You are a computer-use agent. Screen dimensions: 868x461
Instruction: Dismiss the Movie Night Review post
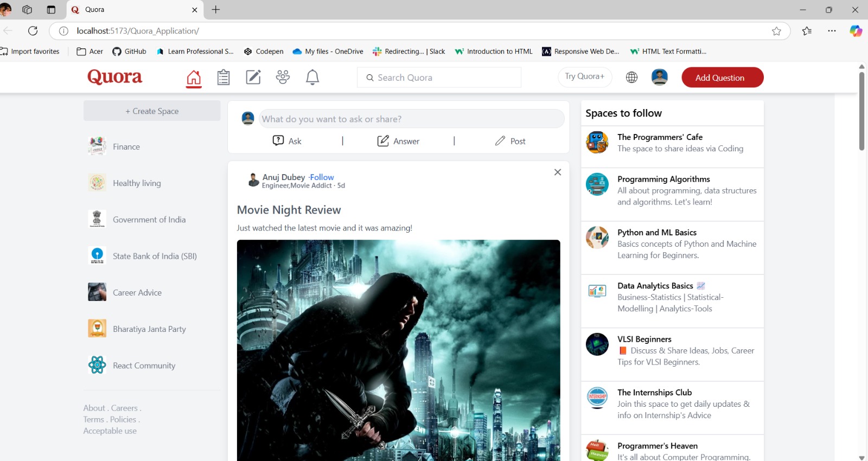558,172
